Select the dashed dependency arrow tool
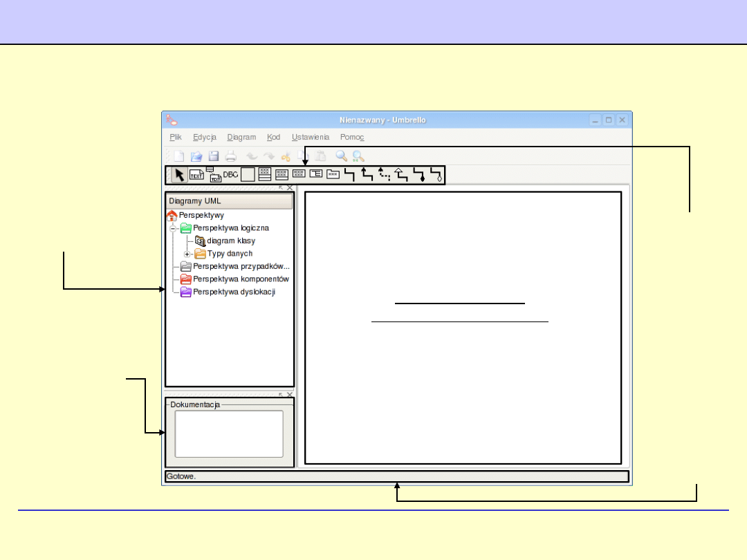 pyautogui.click(x=384, y=175)
